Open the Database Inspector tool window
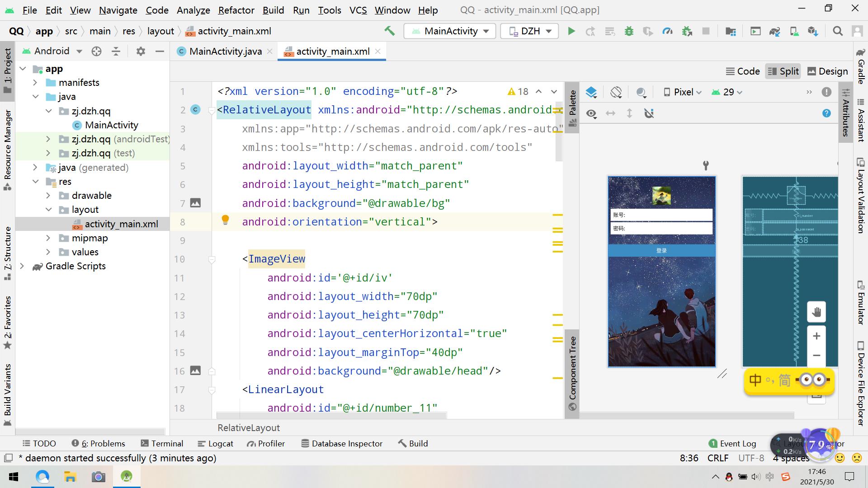 341,444
